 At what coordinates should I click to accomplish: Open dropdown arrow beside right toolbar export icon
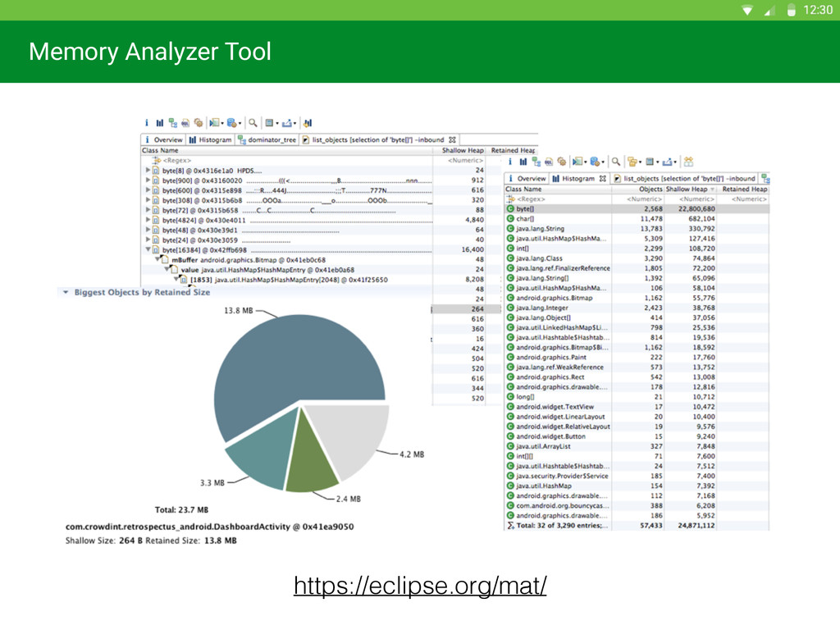click(x=675, y=162)
